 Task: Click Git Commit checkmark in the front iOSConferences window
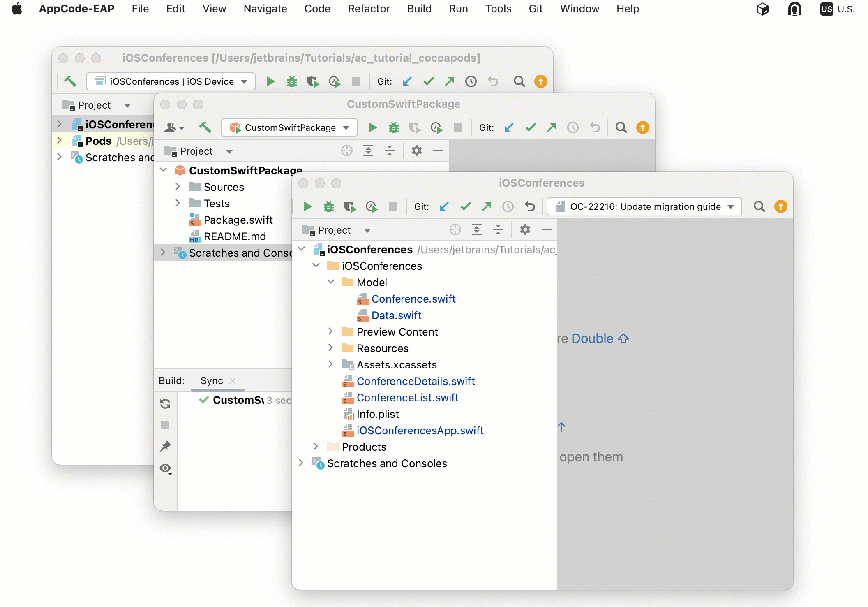466,206
